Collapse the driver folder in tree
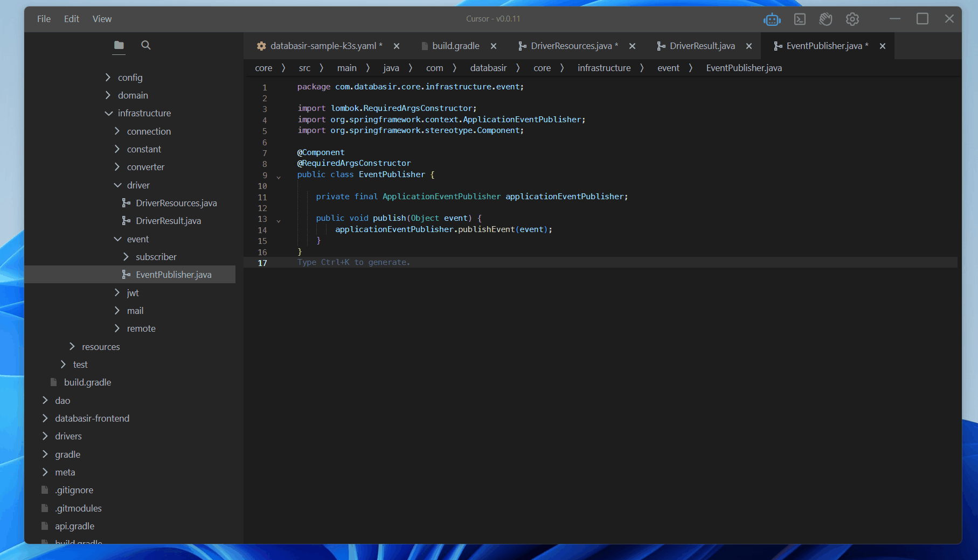Image resolution: width=978 pixels, height=560 pixels. point(117,185)
